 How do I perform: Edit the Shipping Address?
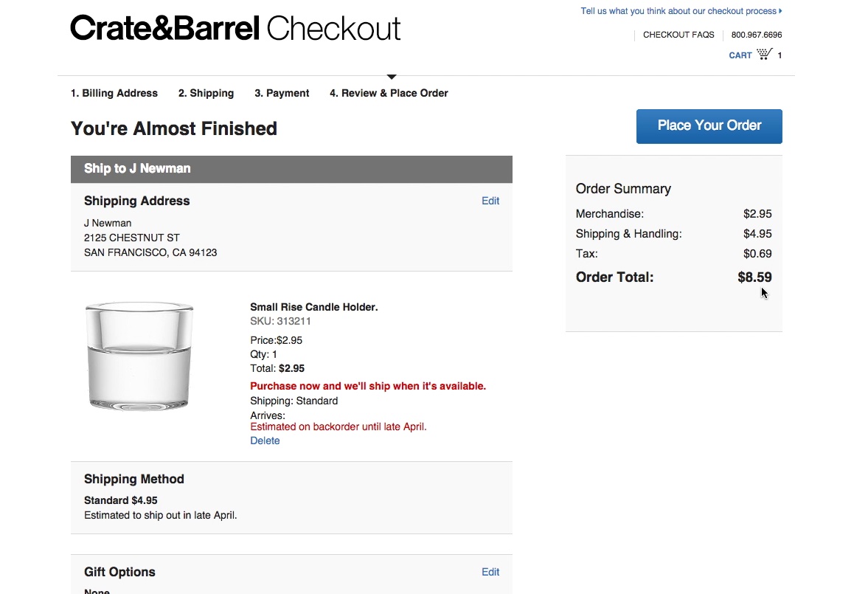[x=490, y=201]
